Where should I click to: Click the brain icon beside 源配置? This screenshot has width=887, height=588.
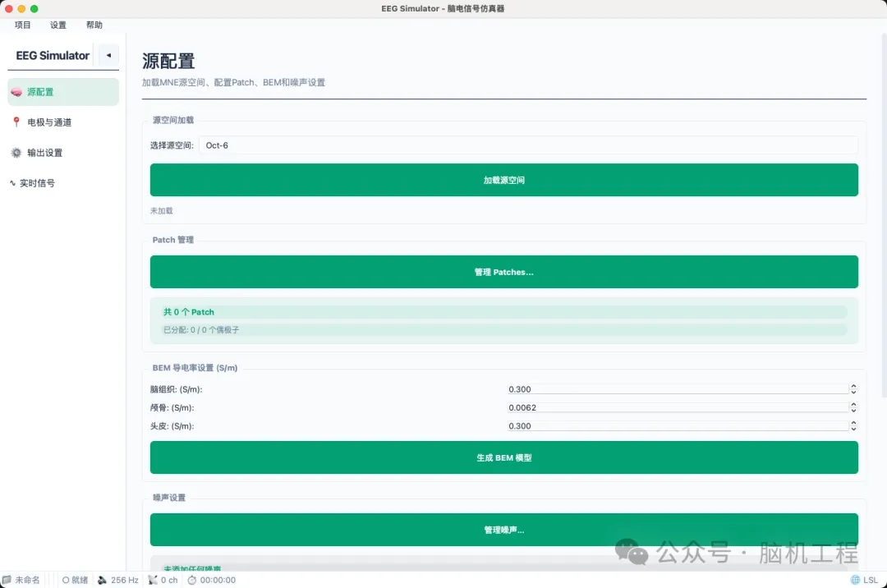point(16,92)
